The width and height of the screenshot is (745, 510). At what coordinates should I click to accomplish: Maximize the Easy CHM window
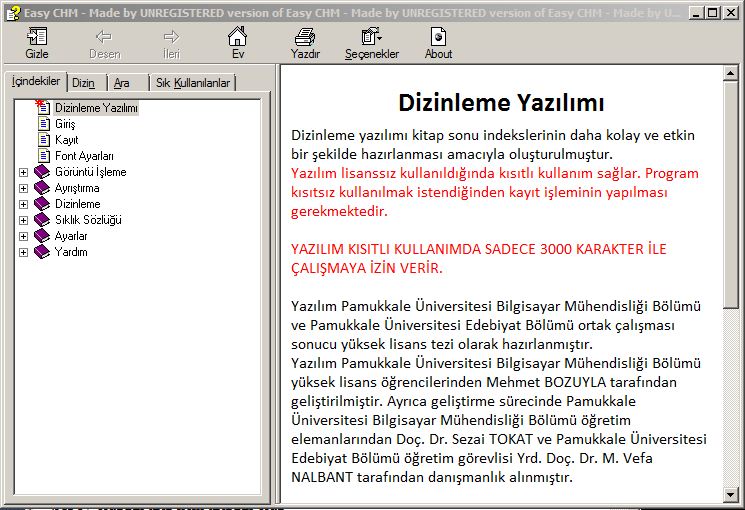[x=713, y=13]
